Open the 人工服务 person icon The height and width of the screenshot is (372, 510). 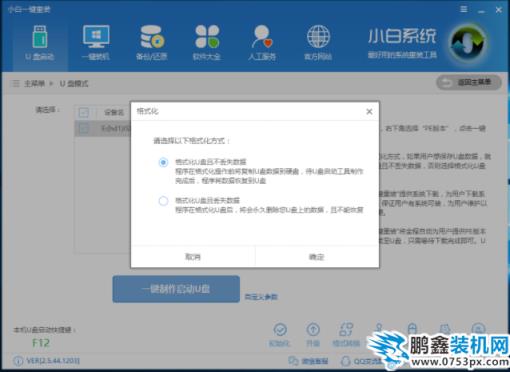pos(262,37)
